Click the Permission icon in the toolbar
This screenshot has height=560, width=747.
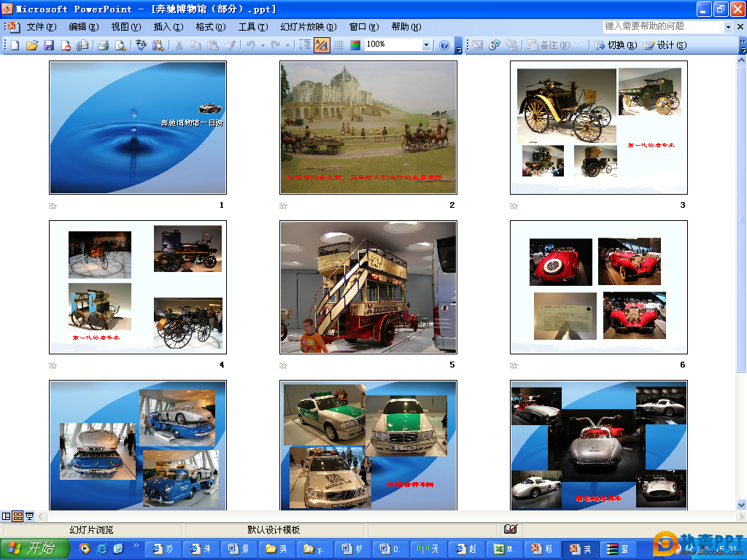[x=66, y=45]
